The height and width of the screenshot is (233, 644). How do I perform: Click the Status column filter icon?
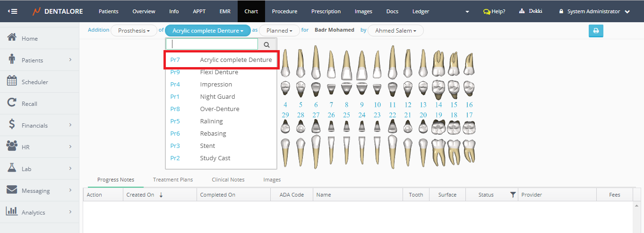pyautogui.click(x=513, y=195)
